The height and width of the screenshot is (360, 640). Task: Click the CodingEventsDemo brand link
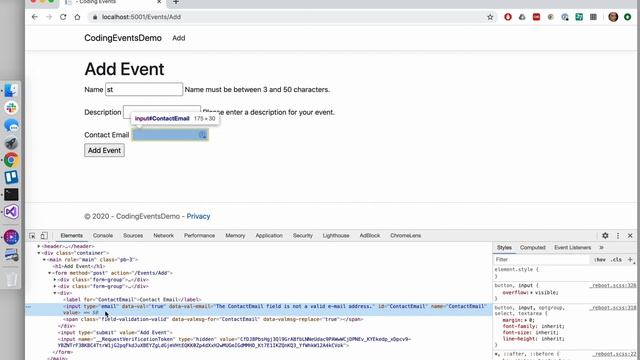coord(123,38)
